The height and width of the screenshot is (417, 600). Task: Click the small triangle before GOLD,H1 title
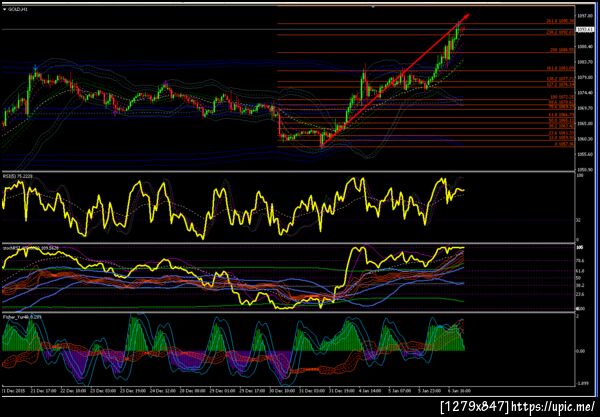pyautogui.click(x=5, y=9)
